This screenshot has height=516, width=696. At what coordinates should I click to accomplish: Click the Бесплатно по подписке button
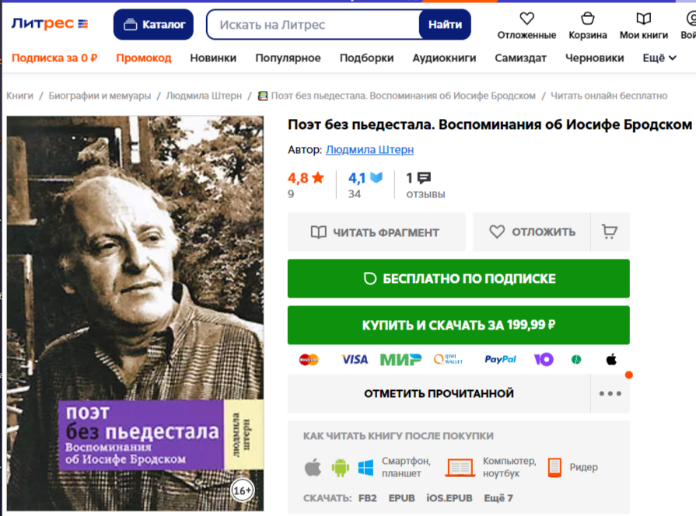[x=459, y=278]
